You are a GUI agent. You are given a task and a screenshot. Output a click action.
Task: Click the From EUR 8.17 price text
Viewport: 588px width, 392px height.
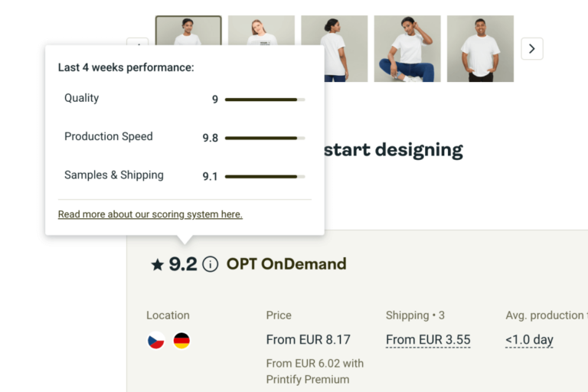point(308,340)
